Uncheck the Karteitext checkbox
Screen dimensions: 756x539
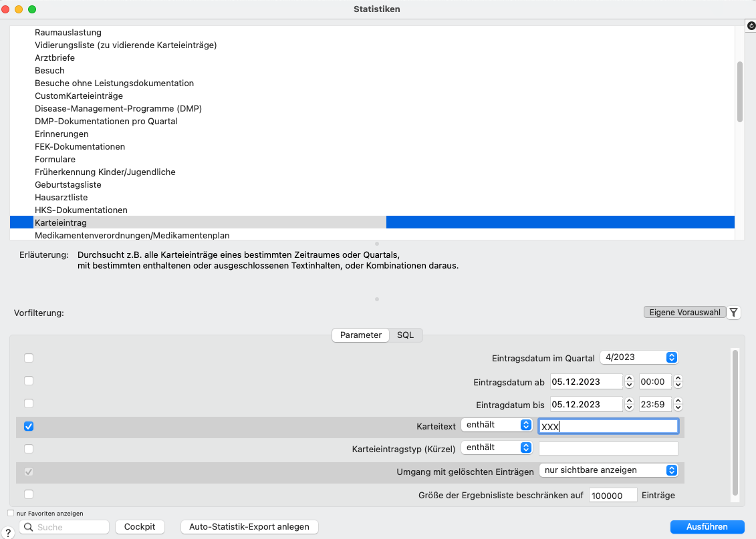(29, 426)
